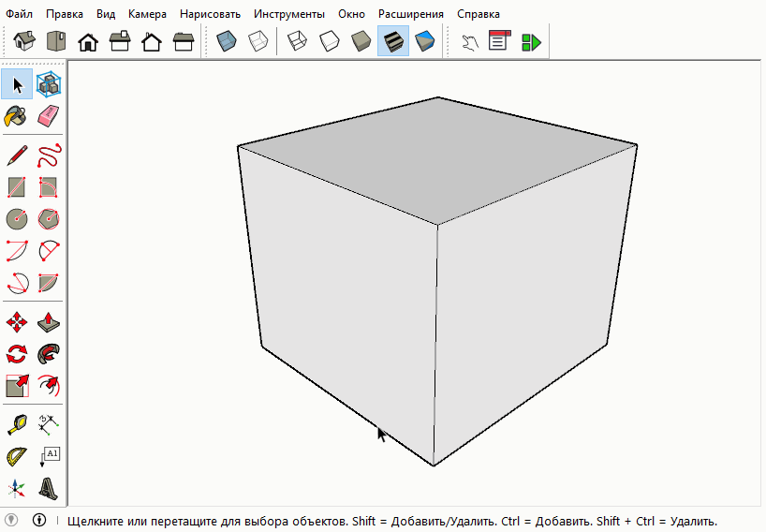Image resolution: width=766 pixels, height=532 pixels.
Task: Choose the 3 Point Arc tool
Action: 17,282
